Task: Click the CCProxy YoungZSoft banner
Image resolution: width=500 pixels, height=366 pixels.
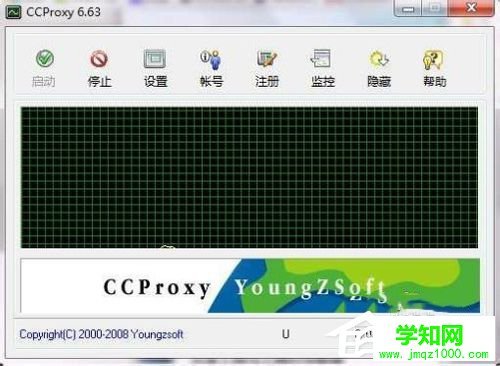Action: point(250,286)
